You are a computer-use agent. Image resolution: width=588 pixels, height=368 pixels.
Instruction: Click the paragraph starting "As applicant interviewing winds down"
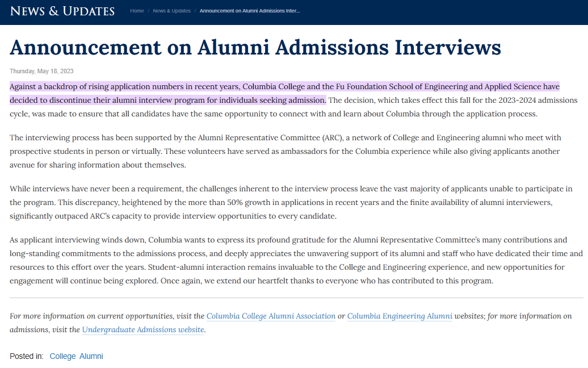pos(284,260)
